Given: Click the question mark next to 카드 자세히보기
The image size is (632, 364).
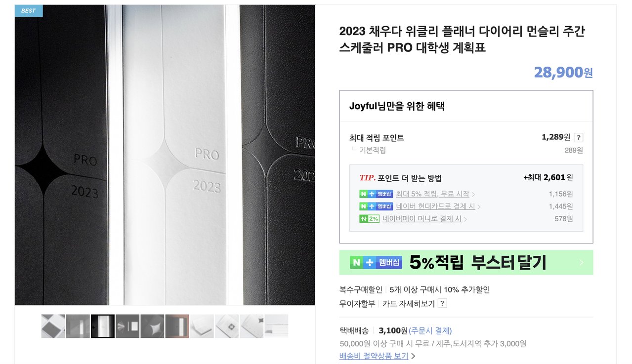Looking at the screenshot, I should click(x=442, y=303).
